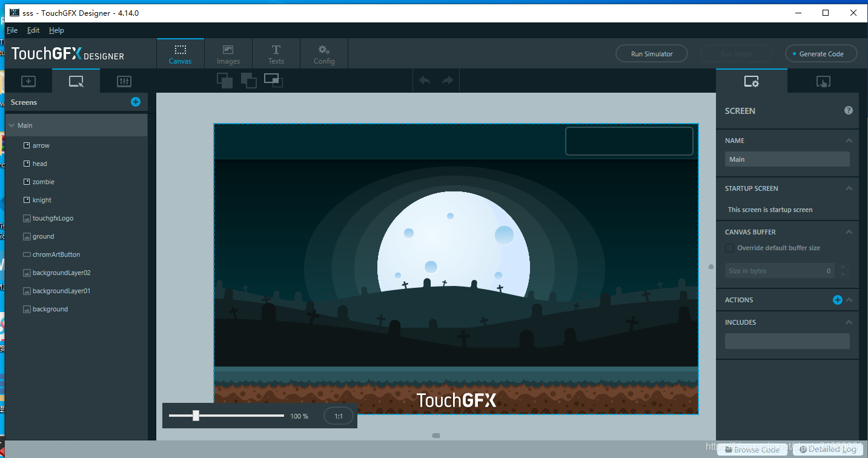Reset zoom with the 1:1 button
The image size is (868, 458).
339,416
